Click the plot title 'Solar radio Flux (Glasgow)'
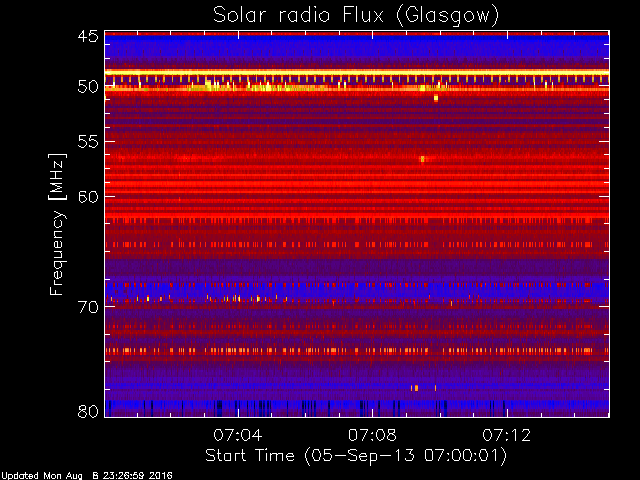This screenshot has width=640, height=480. click(x=356, y=16)
